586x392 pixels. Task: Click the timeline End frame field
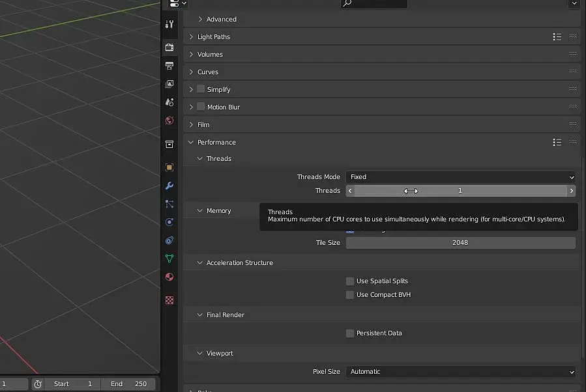pyautogui.click(x=128, y=384)
